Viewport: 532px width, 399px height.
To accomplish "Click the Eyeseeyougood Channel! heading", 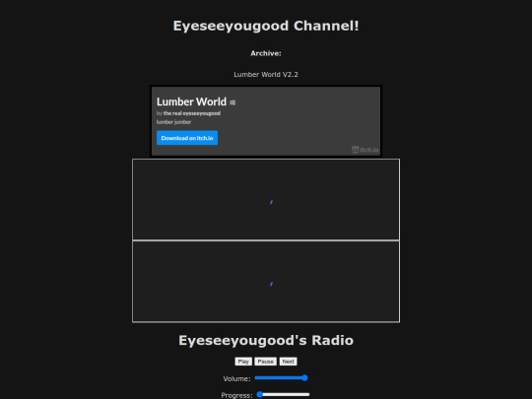I will [x=266, y=26].
